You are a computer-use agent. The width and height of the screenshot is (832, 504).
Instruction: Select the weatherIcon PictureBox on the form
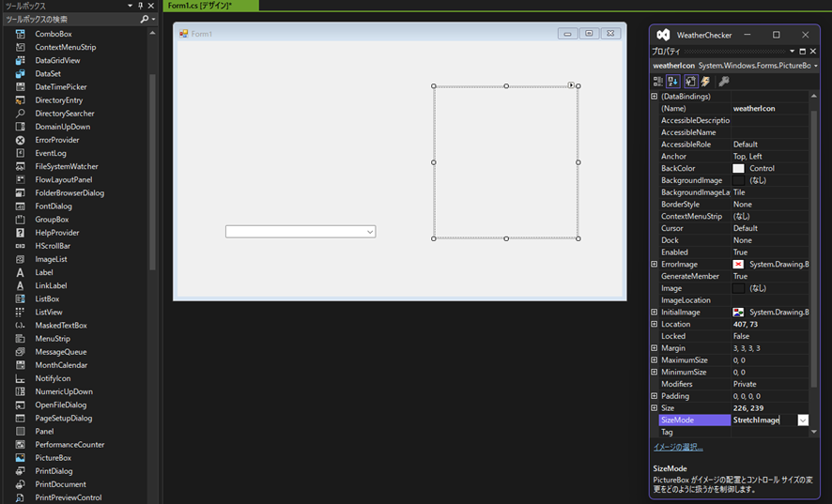coord(505,162)
